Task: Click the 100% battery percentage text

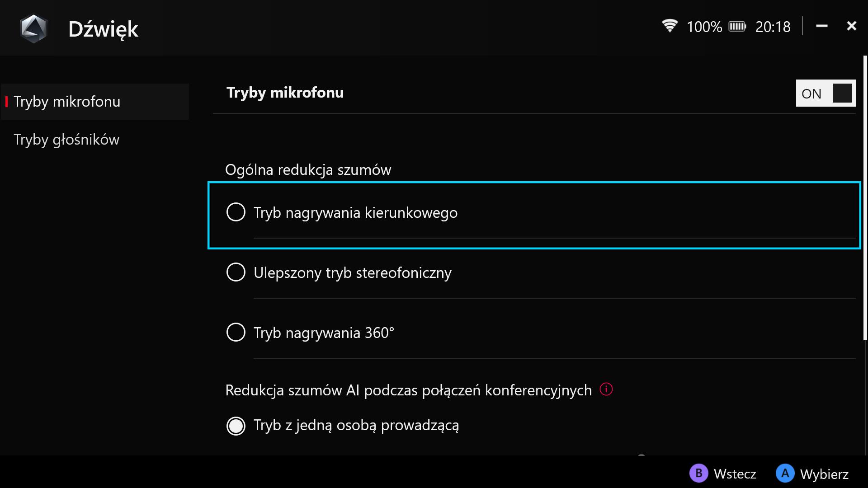Action: 704,27
